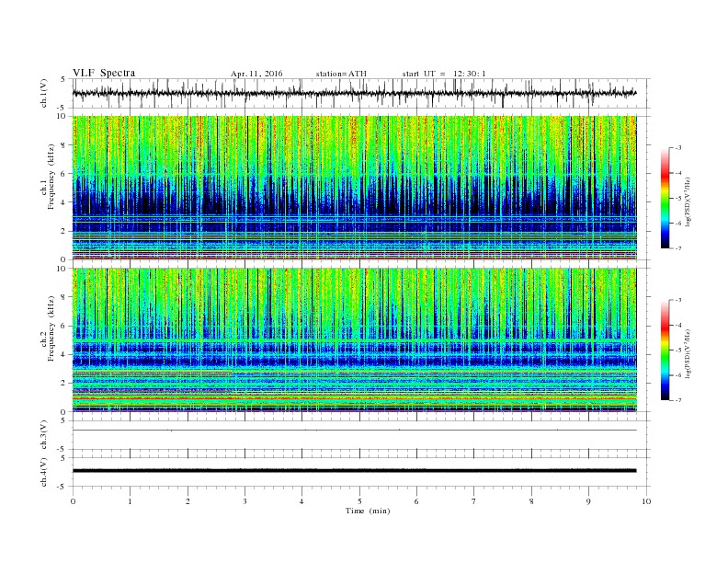Click the '-3' value on ch.1 colorbar

(678, 148)
